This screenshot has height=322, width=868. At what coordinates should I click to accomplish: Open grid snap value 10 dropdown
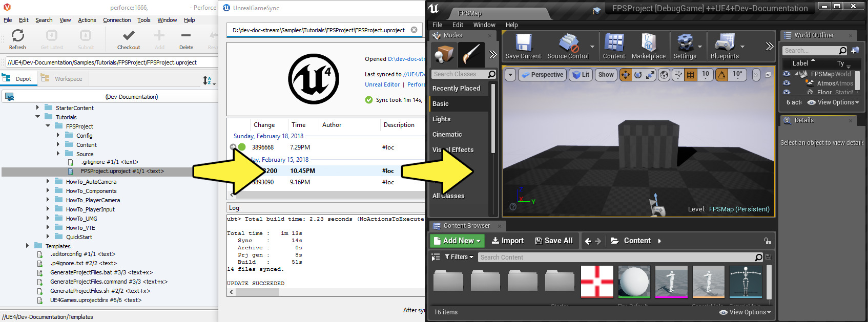pos(706,75)
